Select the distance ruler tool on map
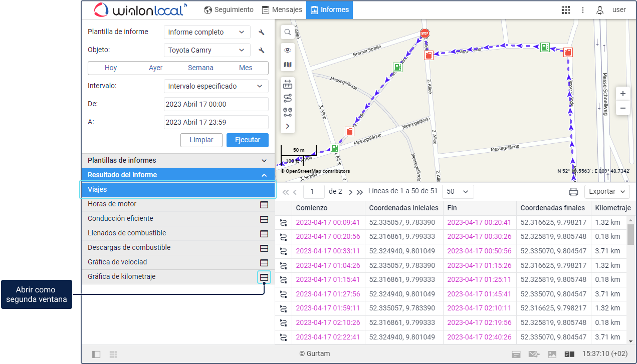Viewport: 637px width, 364px height. 288,84
